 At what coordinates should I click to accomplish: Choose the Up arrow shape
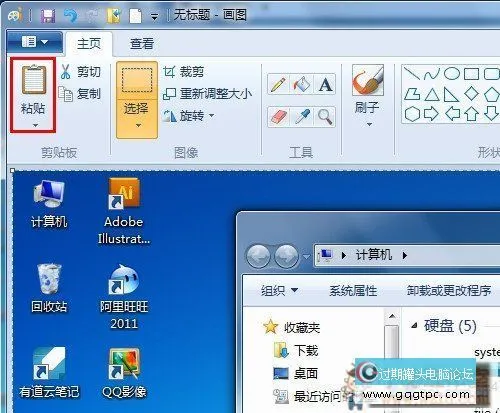(471, 114)
